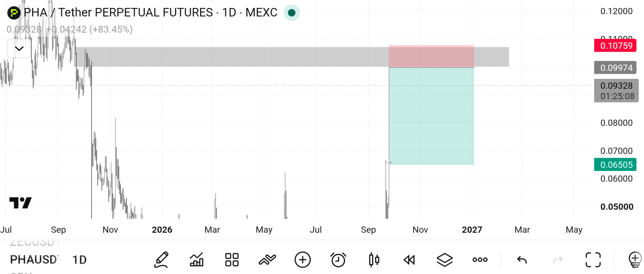The height and width of the screenshot is (274, 644).
Task: Undo the last action
Action: point(522,260)
